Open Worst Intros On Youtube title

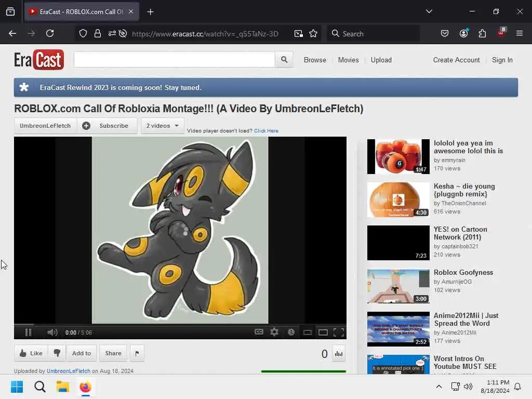(465, 362)
